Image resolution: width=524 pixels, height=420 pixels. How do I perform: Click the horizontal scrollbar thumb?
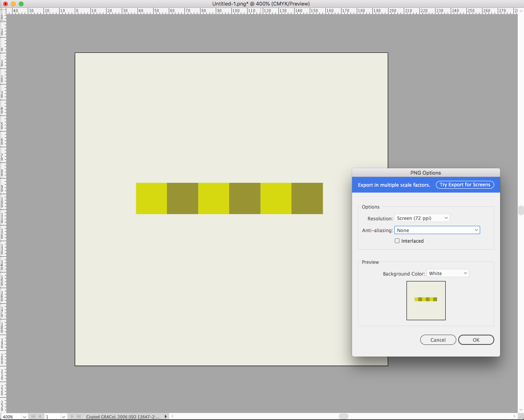coord(343,416)
